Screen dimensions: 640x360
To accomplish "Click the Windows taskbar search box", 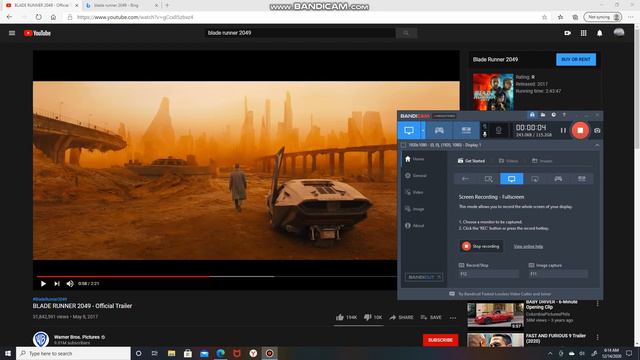I will [73, 353].
